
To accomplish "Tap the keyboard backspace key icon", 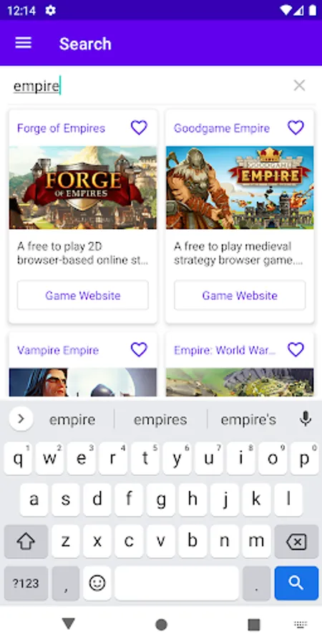I will (296, 542).
